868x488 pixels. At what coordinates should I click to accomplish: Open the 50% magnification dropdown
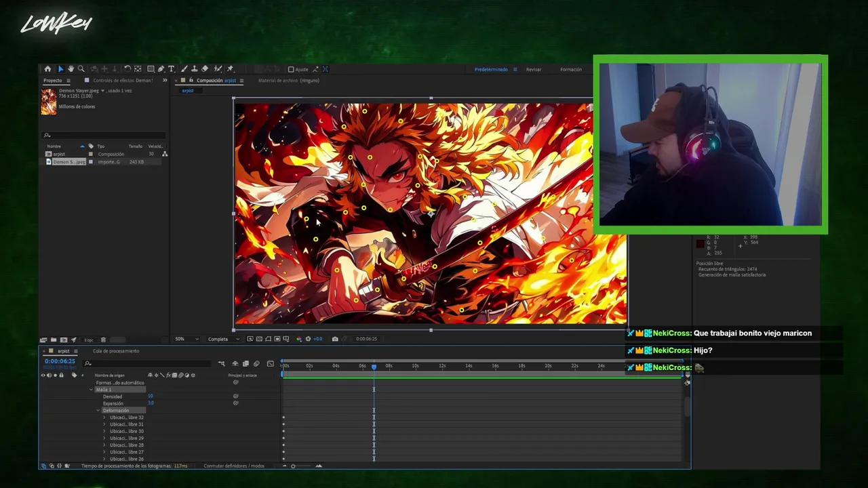186,339
